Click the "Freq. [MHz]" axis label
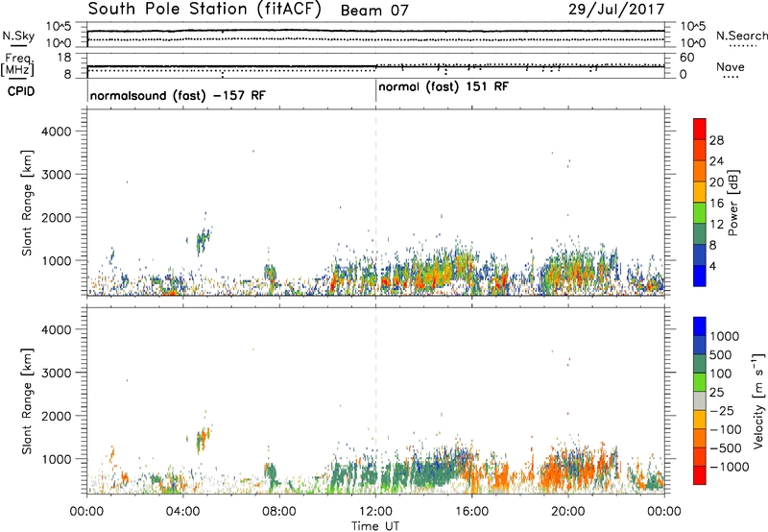This screenshot has width=768, height=532. click(18, 64)
